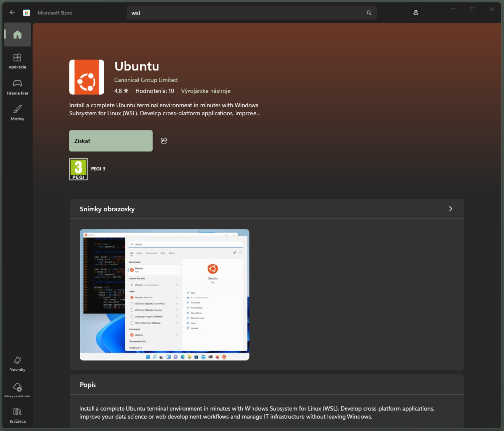Image resolution: width=504 pixels, height=431 pixels.
Task: Expand Snímky obrazovky with the chevron
Action: (x=451, y=209)
